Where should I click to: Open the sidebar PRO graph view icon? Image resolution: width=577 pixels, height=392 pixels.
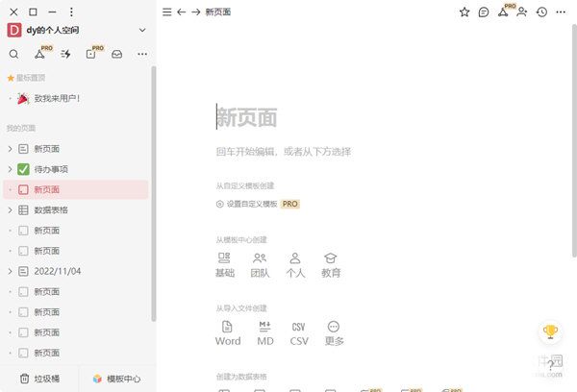[x=39, y=54]
